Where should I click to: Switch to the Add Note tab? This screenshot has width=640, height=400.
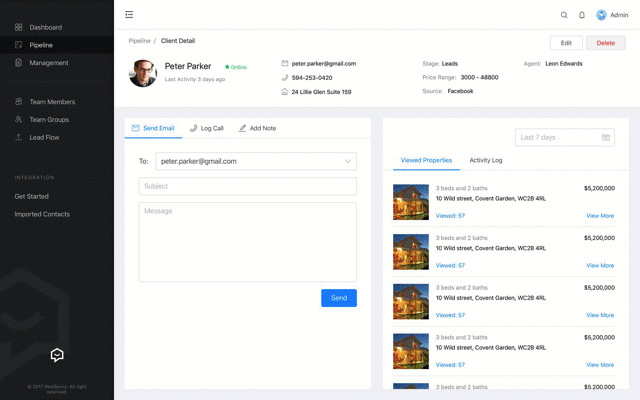257,128
